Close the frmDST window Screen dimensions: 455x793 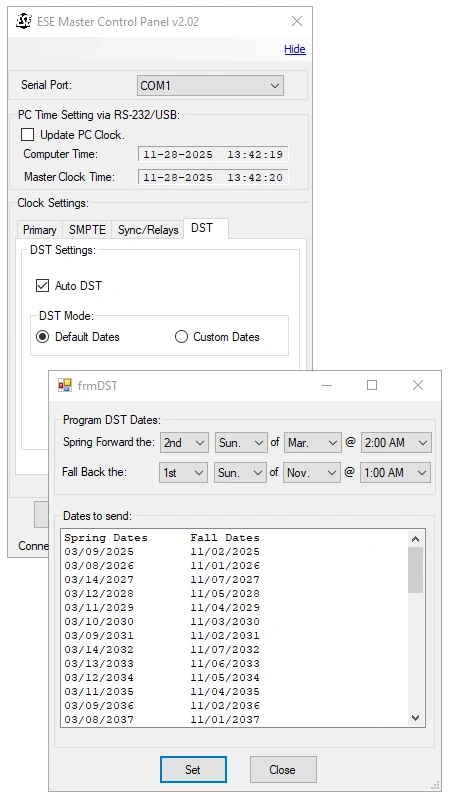pos(418,385)
